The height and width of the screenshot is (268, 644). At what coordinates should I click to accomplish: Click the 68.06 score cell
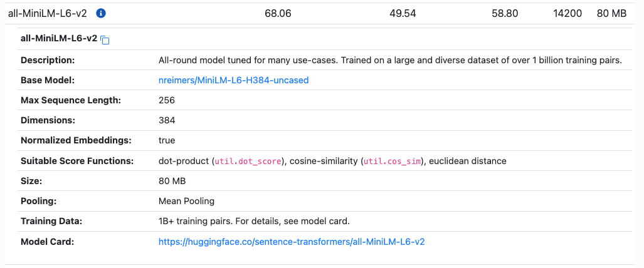pos(278,13)
